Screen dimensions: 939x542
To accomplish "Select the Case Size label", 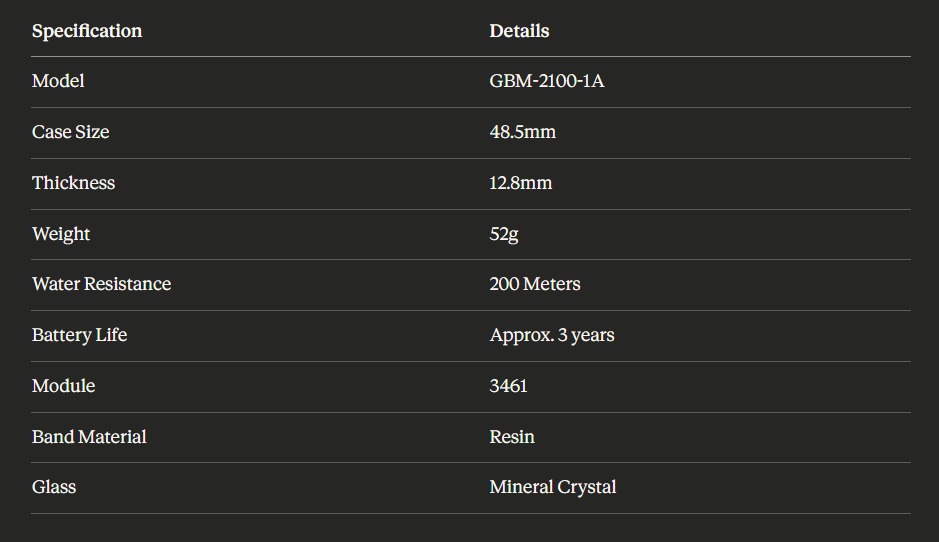I will (x=70, y=132).
